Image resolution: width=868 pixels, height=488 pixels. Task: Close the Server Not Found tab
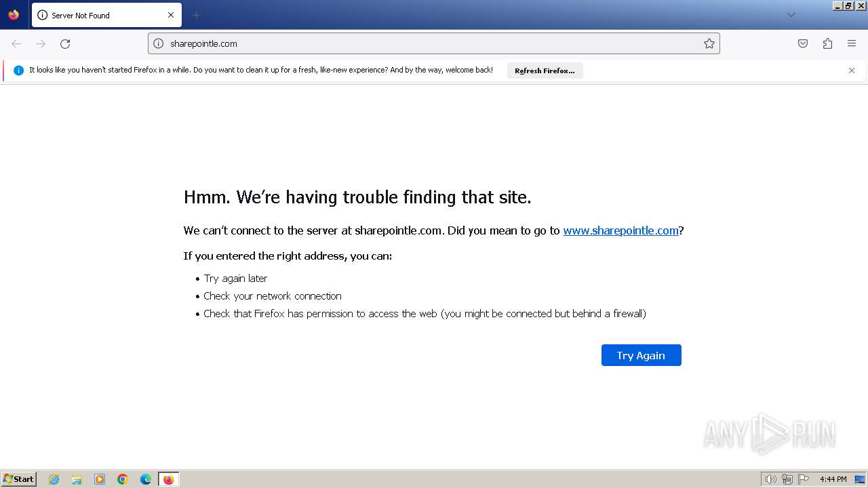tap(171, 15)
